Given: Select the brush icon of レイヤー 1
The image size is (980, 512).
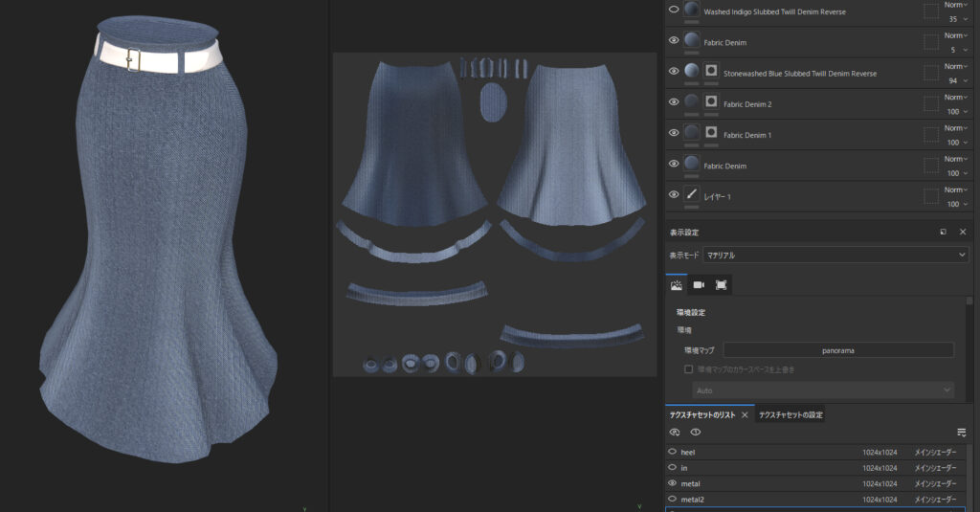Looking at the screenshot, I should tap(692, 194).
